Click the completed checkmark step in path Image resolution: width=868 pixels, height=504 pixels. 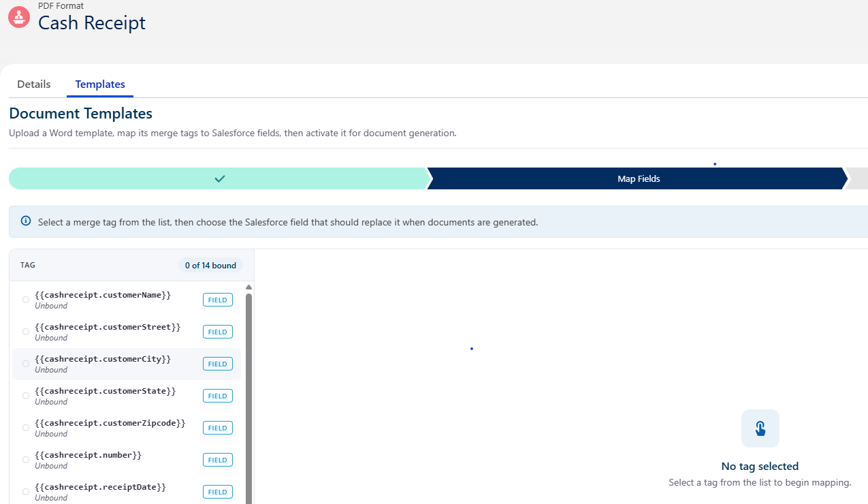pyautogui.click(x=219, y=179)
